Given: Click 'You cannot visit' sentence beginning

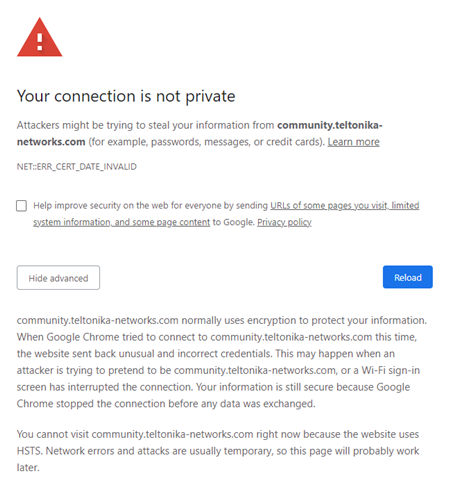Looking at the screenshot, I should [53, 434].
